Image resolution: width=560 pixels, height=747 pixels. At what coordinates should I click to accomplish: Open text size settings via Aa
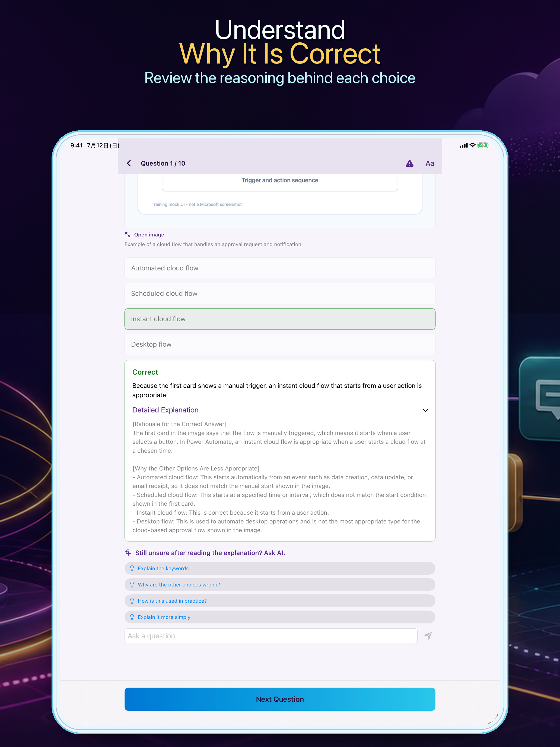[430, 163]
